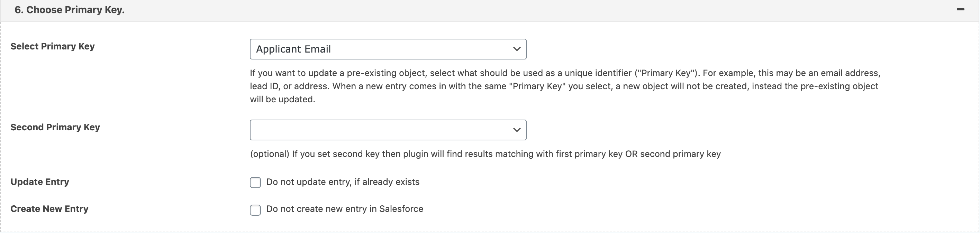Tick the Update Entry checkbox
This screenshot has width=980, height=233.
(255, 183)
